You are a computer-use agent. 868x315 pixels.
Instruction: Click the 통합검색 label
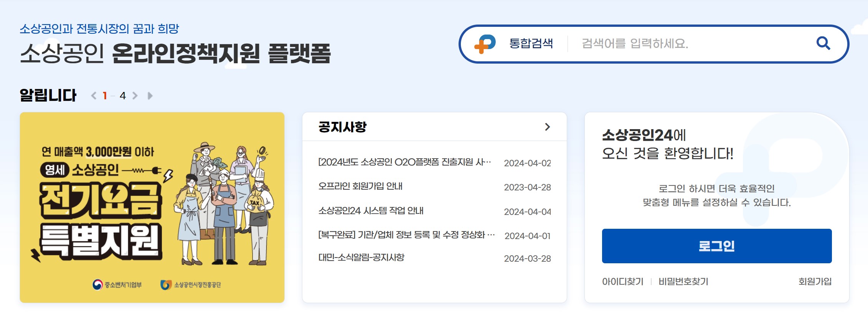point(531,43)
